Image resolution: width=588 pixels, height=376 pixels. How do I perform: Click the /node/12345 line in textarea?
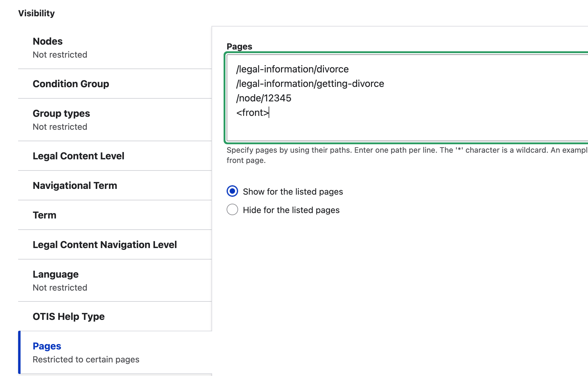pos(264,98)
